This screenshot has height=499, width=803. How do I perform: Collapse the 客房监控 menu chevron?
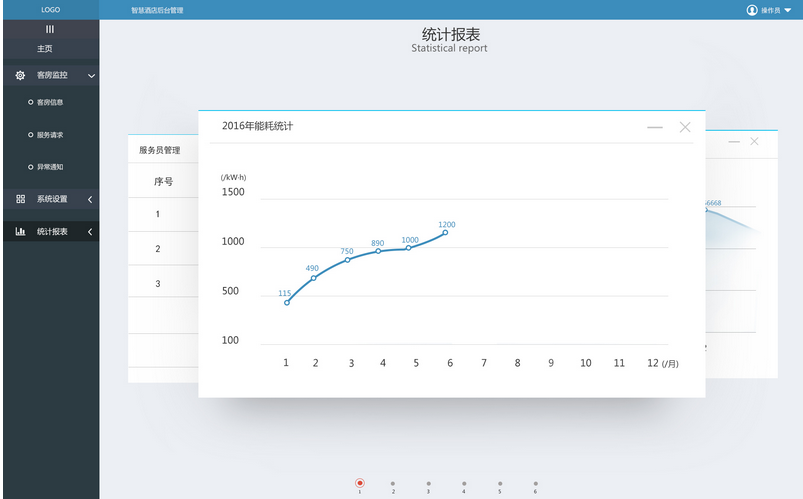tap(91, 75)
